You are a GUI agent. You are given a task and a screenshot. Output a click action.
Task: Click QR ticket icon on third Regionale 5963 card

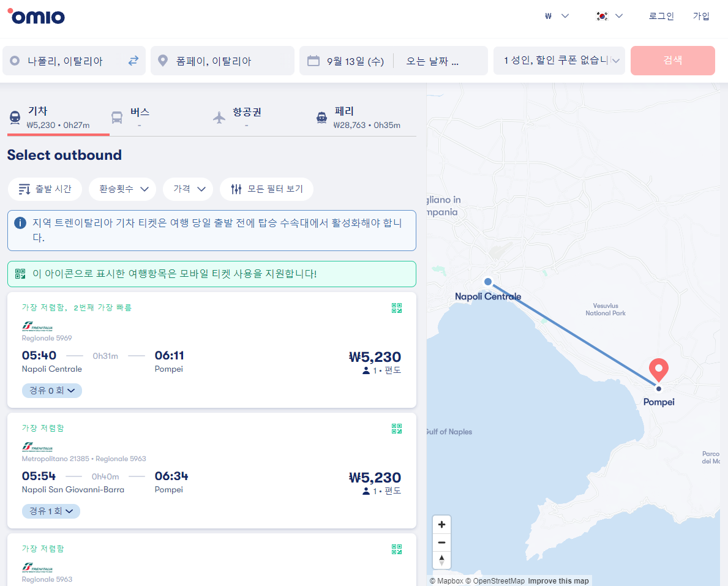tap(397, 549)
